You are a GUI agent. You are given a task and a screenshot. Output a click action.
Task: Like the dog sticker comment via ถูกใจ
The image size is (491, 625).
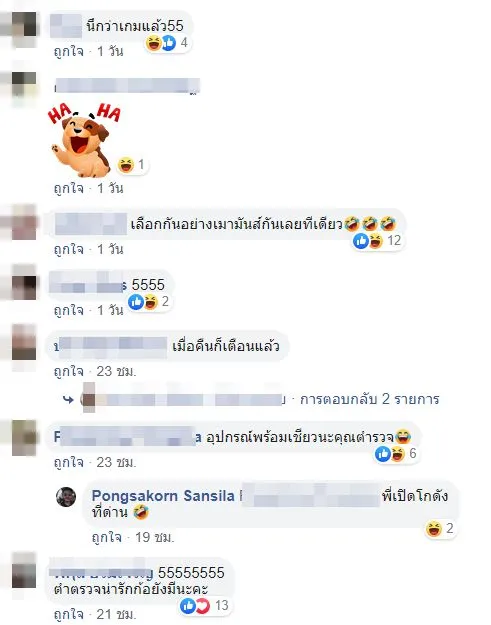point(69,188)
